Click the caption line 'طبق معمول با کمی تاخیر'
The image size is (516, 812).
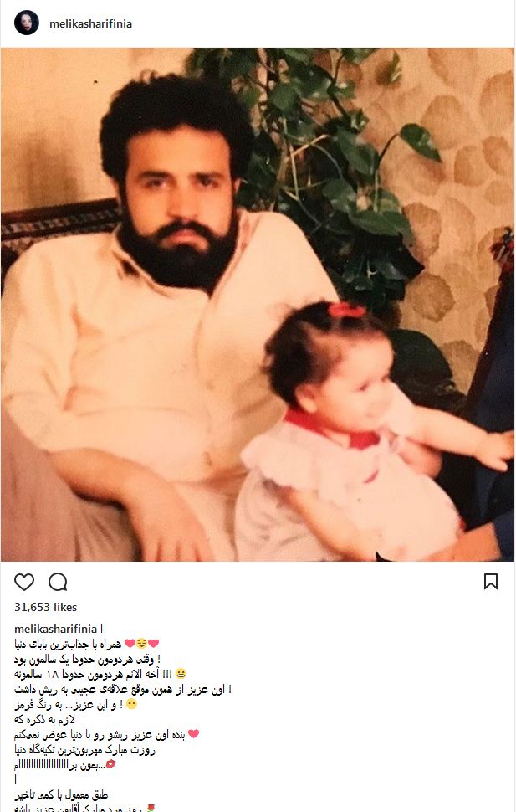[61, 794]
